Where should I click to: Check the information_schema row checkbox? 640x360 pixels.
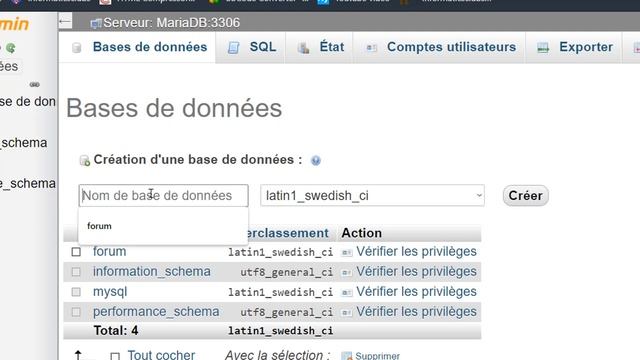point(76,272)
